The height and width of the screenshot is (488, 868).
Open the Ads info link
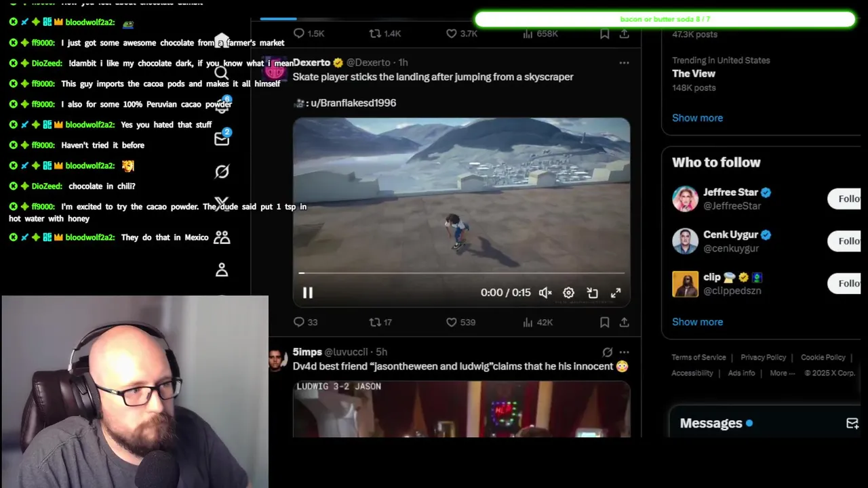click(741, 373)
